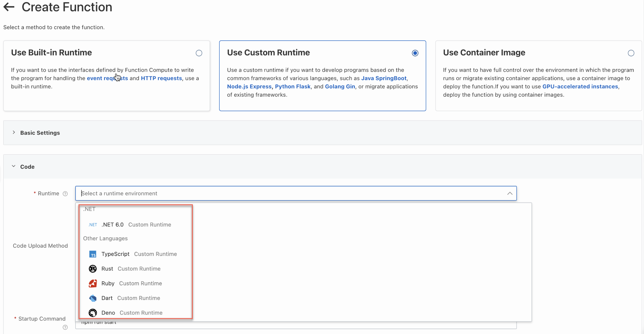Click the .NET logo icon
Image resolution: width=644 pixels, height=334 pixels.
(93, 225)
